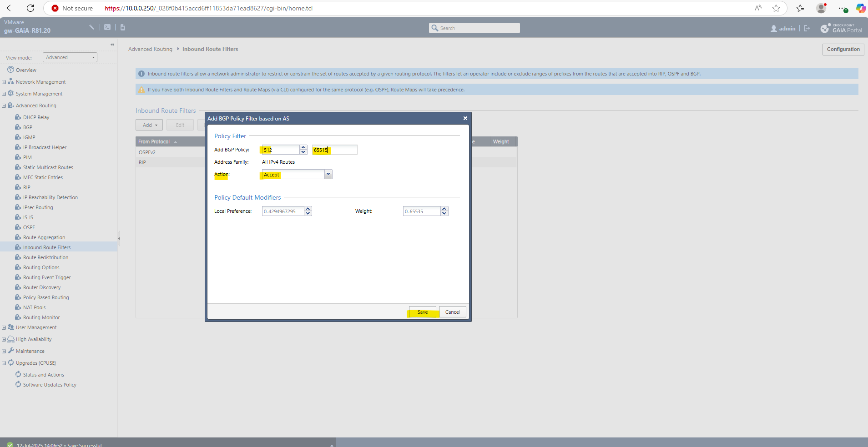Image resolution: width=868 pixels, height=447 pixels.
Task: Click the Weight input field
Action: (422, 211)
